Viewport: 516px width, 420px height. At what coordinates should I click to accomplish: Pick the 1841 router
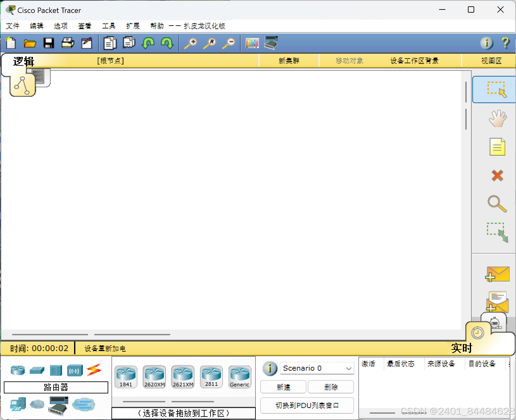[x=126, y=377]
